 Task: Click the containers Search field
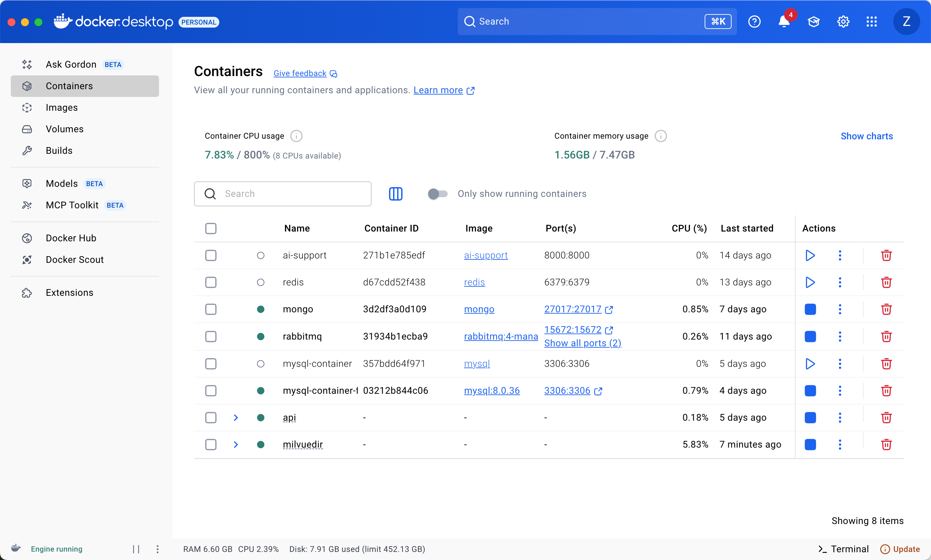tap(283, 194)
